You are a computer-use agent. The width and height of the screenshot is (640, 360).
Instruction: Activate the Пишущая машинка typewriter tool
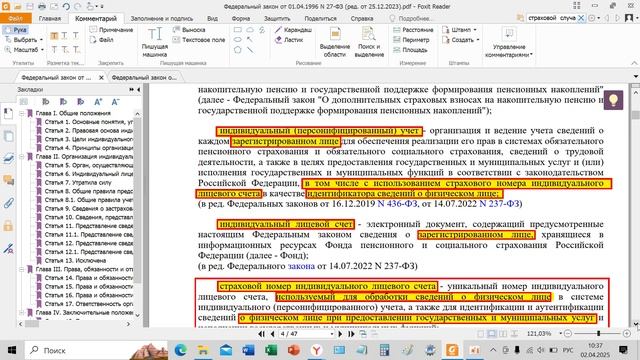click(x=155, y=42)
